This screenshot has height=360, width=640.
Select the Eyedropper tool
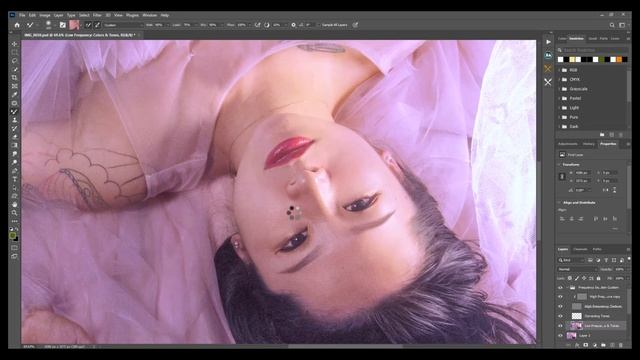(15, 95)
